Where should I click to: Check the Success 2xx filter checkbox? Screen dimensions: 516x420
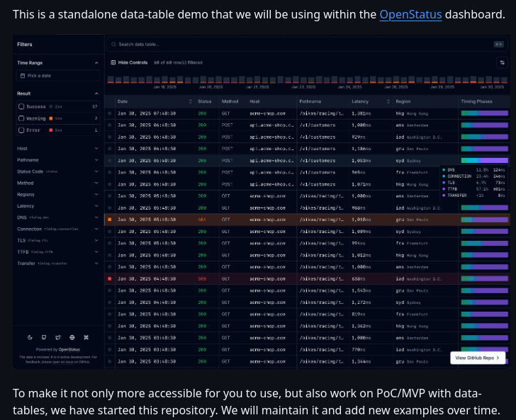(21, 106)
